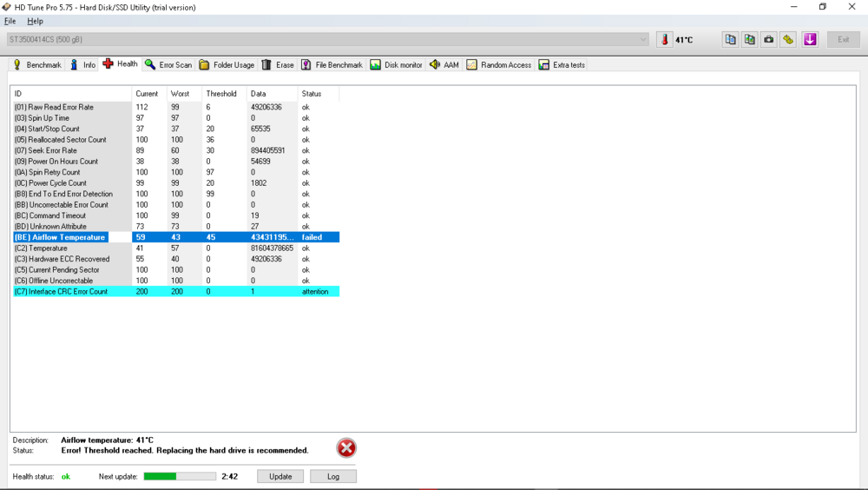The width and height of the screenshot is (868, 490).
Task: Select the Interface CRC Error Count row
Action: tap(176, 292)
